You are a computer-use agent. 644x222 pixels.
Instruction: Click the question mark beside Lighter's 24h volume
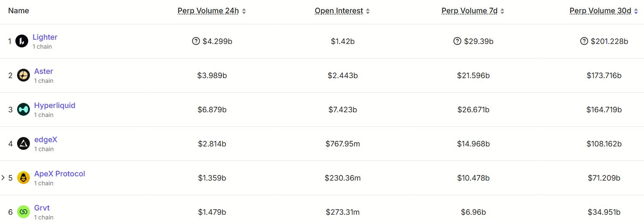coord(196,41)
